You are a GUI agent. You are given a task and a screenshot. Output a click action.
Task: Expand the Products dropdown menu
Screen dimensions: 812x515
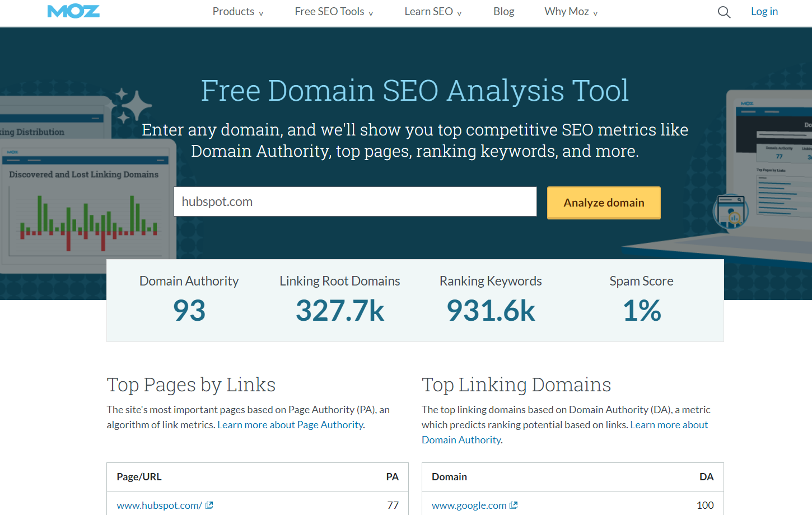pyautogui.click(x=237, y=12)
